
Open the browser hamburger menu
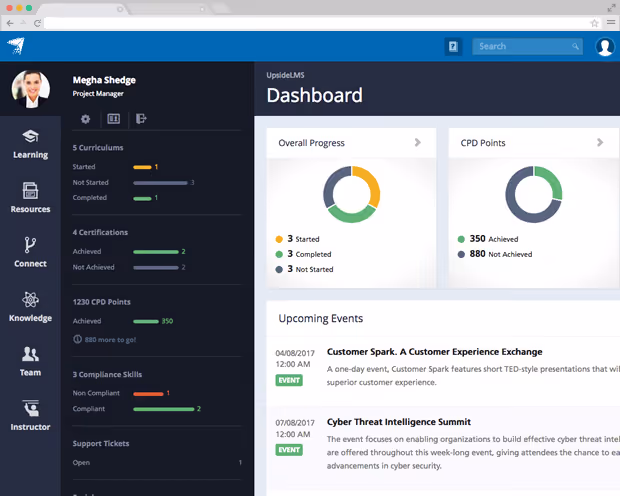pos(611,23)
